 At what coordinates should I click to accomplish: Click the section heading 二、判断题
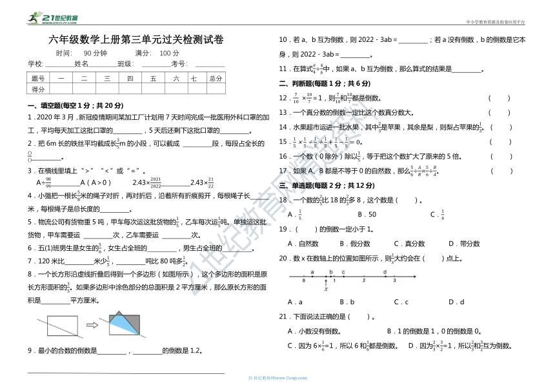[x=325, y=83]
